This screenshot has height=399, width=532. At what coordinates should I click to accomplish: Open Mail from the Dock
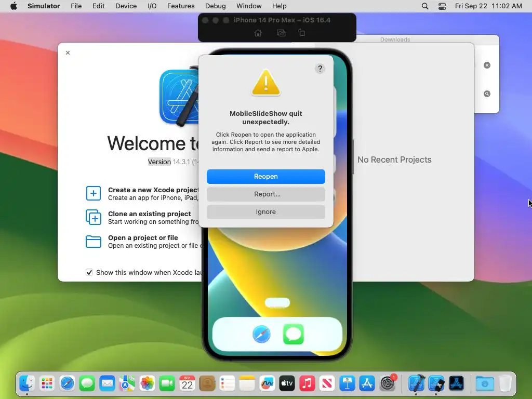pyautogui.click(x=107, y=383)
